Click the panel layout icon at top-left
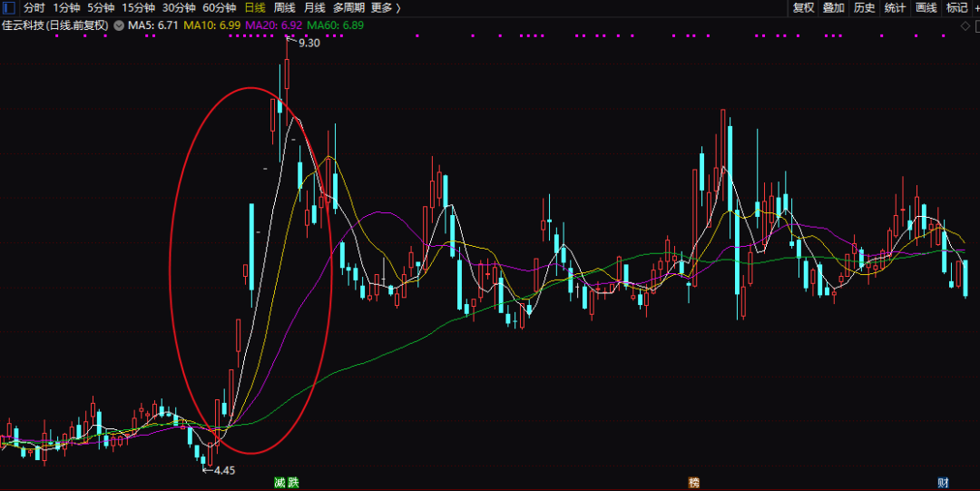Viewport: 980px width, 491px height. coord(10,8)
